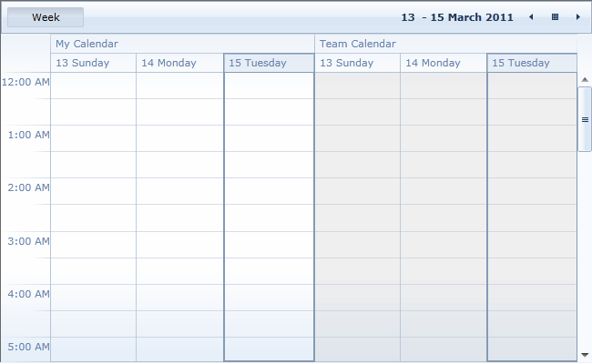Viewport: 592px width, 364px height.
Task: Select 14 Monday header under My Calendar
Action: coord(179,63)
